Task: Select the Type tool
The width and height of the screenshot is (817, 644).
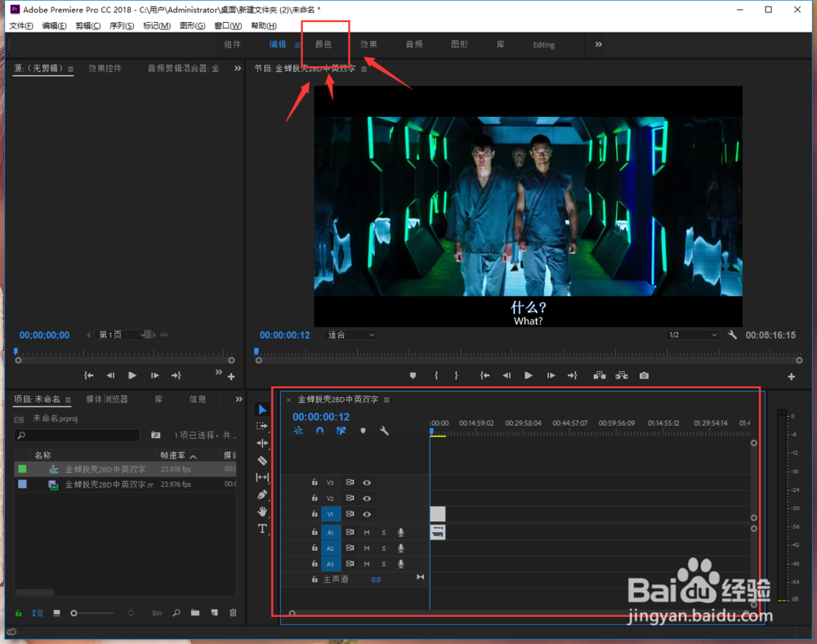Action: 262,529
